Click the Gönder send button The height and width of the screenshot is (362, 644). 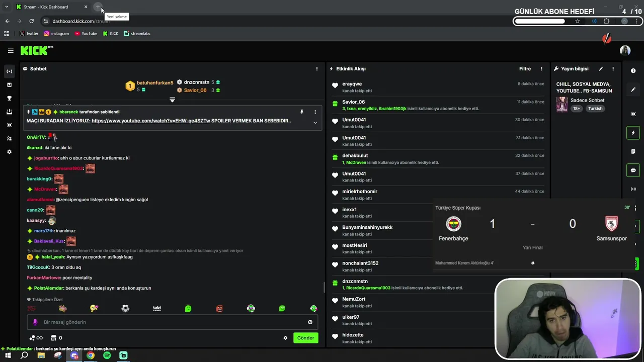click(x=305, y=338)
